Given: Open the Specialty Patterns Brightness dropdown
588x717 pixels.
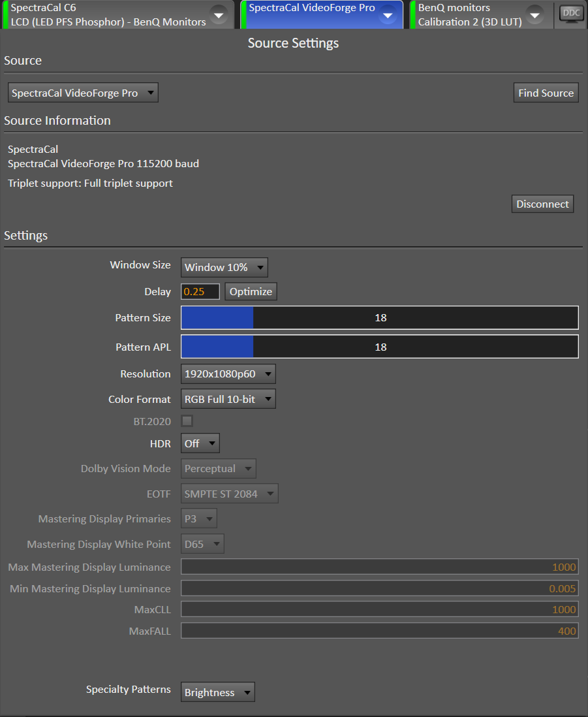Looking at the screenshot, I should (217, 692).
